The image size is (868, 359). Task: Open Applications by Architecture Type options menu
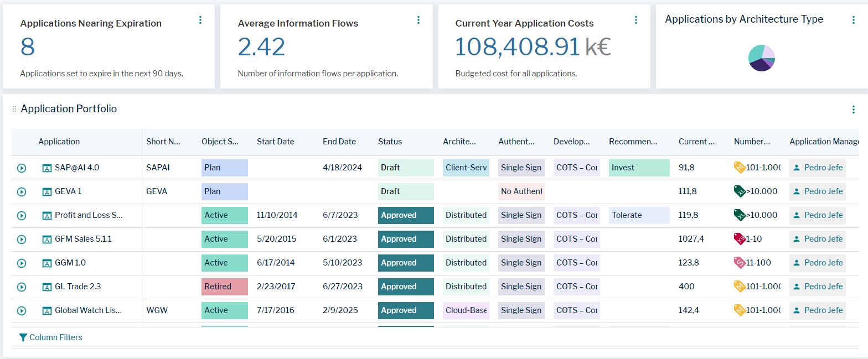[x=853, y=20]
